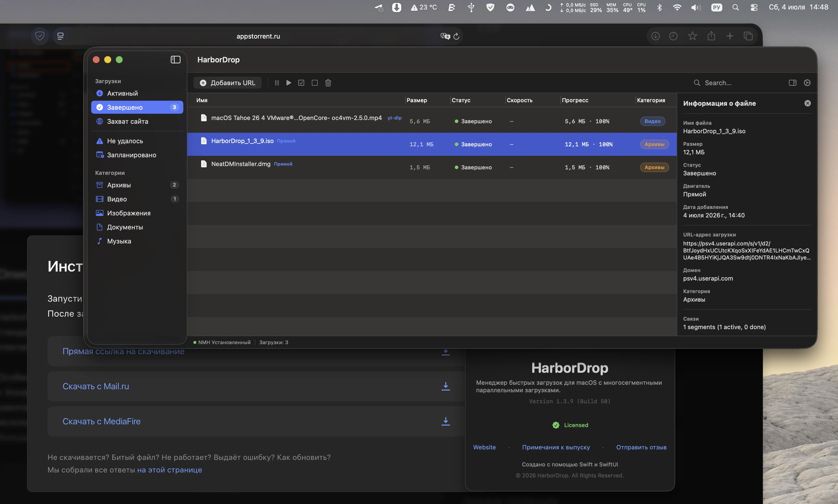Filter by Изображения category
Viewport: 838px width, 504px height.
[x=137, y=213]
